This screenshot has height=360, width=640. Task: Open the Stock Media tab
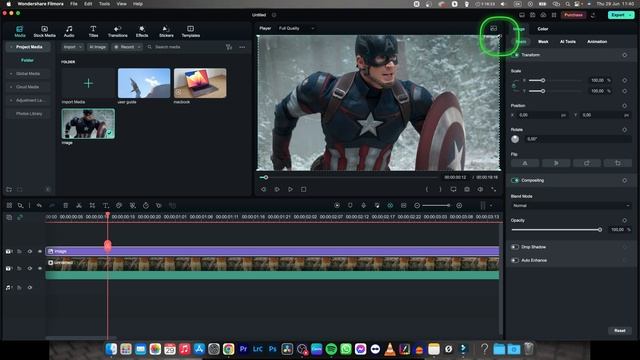click(44, 31)
